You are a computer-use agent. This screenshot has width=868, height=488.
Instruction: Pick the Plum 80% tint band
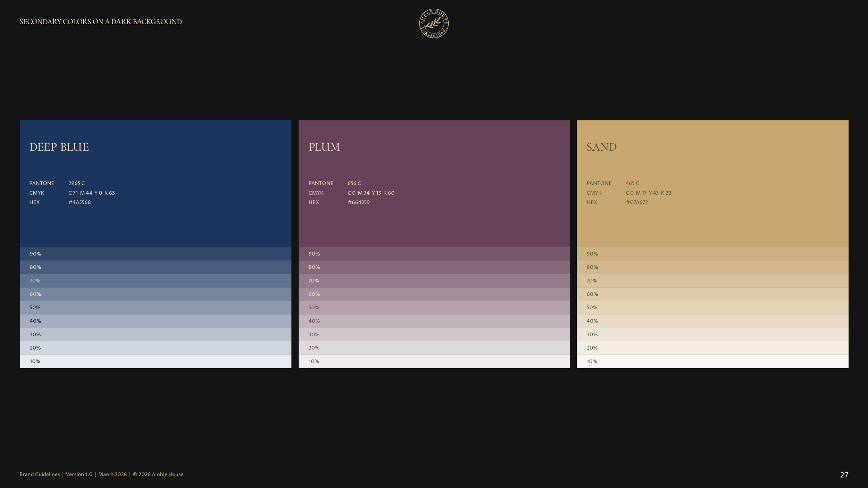tap(434, 267)
